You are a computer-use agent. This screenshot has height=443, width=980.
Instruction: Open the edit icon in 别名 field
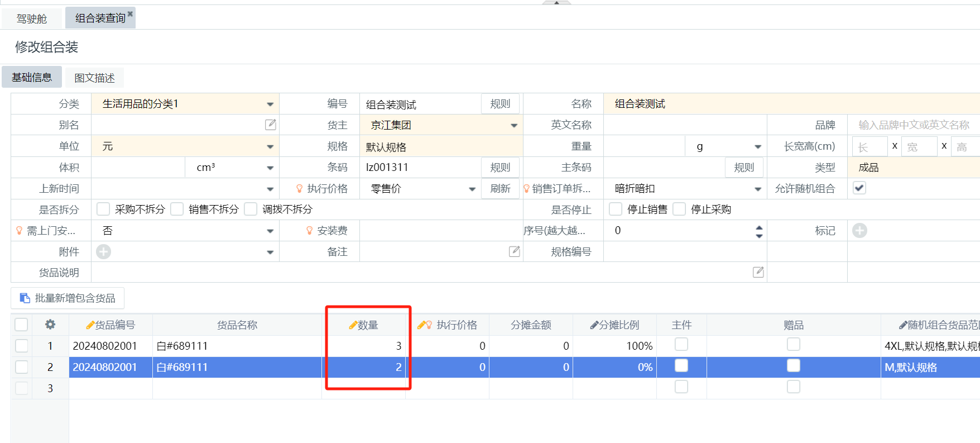[x=271, y=125]
